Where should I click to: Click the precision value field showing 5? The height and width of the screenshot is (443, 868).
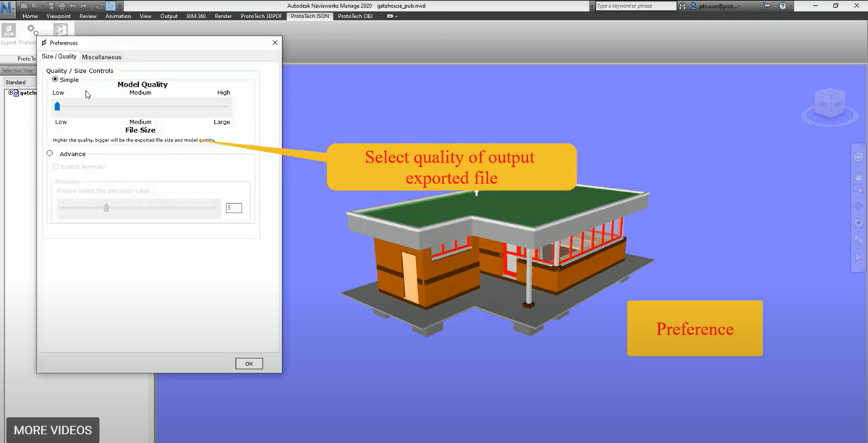tap(234, 208)
